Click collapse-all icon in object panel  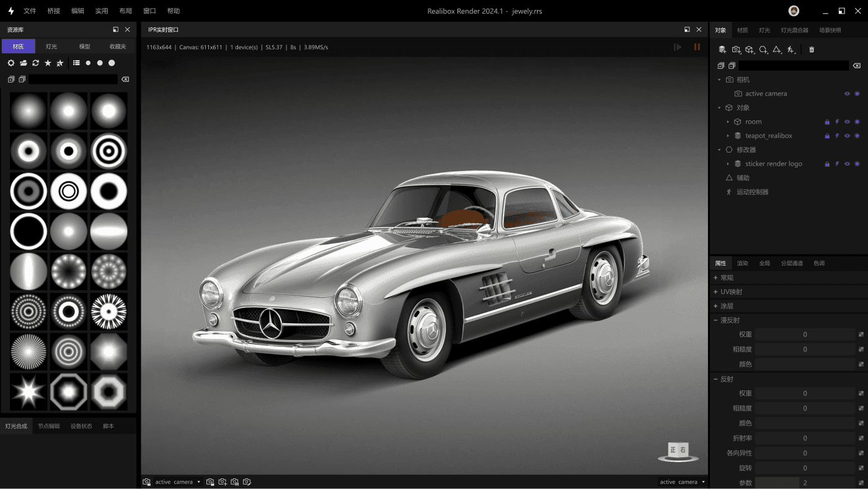tap(732, 66)
